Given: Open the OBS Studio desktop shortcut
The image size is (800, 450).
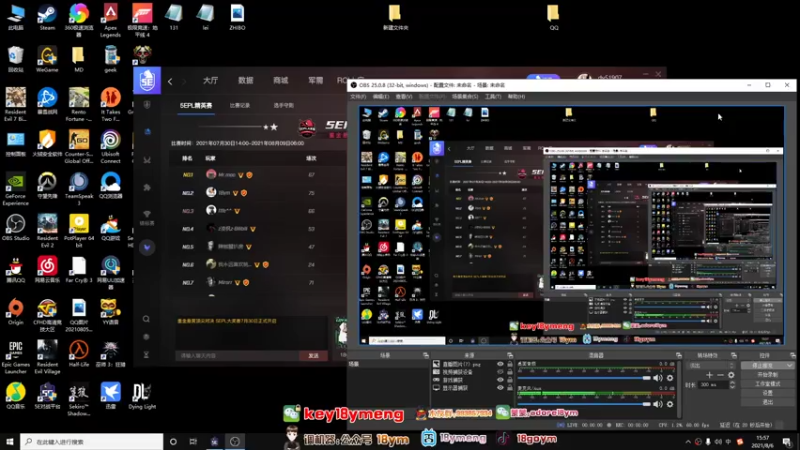Looking at the screenshot, I should 15,228.
